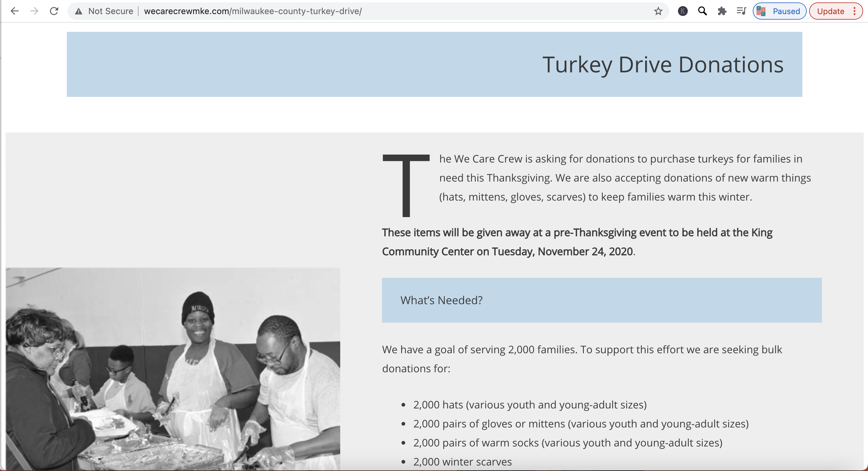Click the address bar URL
Viewport: 868px width, 471px height.
tap(253, 11)
